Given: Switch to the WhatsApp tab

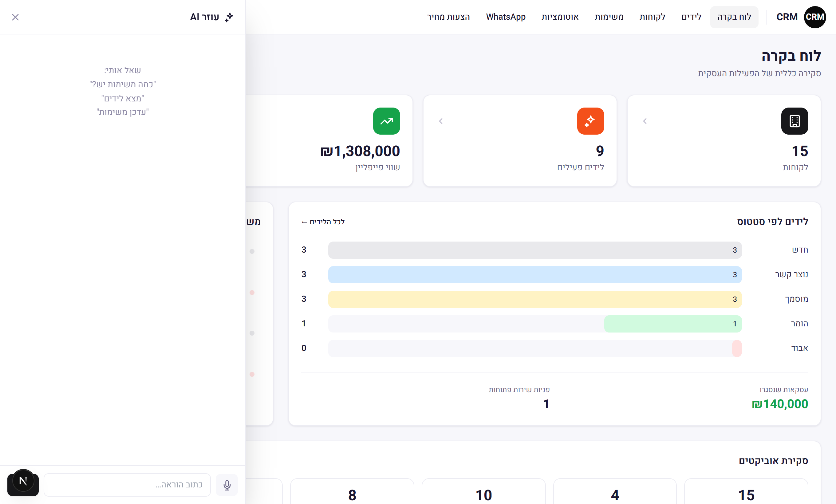Looking at the screenshot, I should tap(506, 17).
